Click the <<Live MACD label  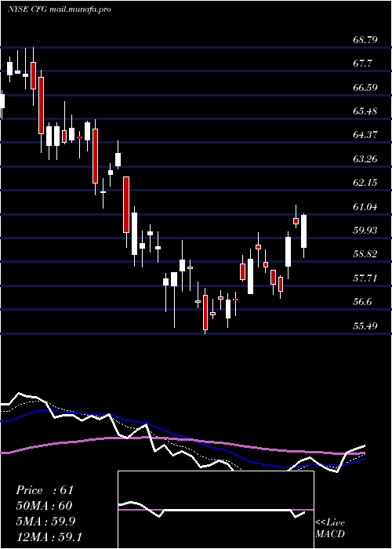pyautogui.click(x=330, y=529)
